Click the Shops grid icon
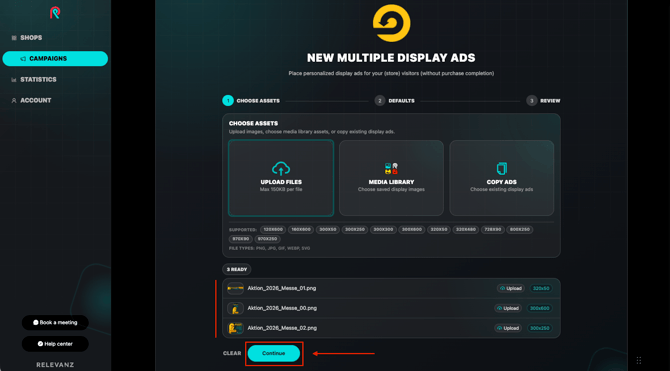670x371 pixels. click(14, 38)
